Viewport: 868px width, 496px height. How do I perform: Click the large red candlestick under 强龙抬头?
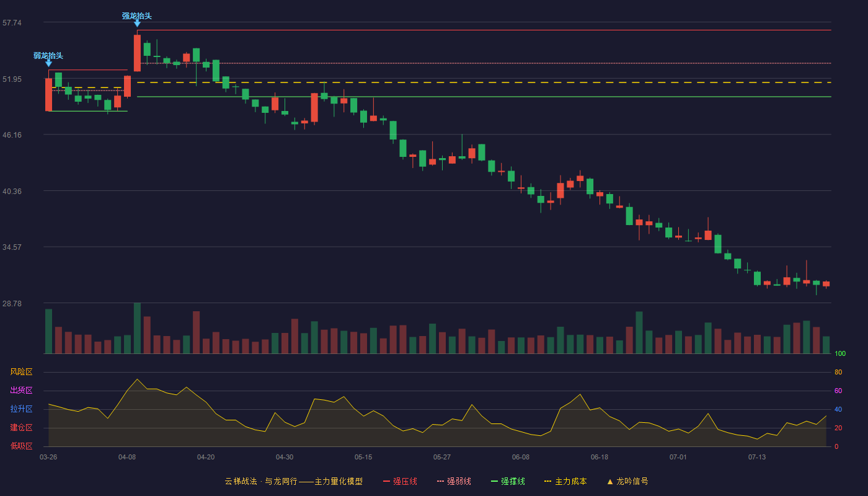tap(137, 53)
